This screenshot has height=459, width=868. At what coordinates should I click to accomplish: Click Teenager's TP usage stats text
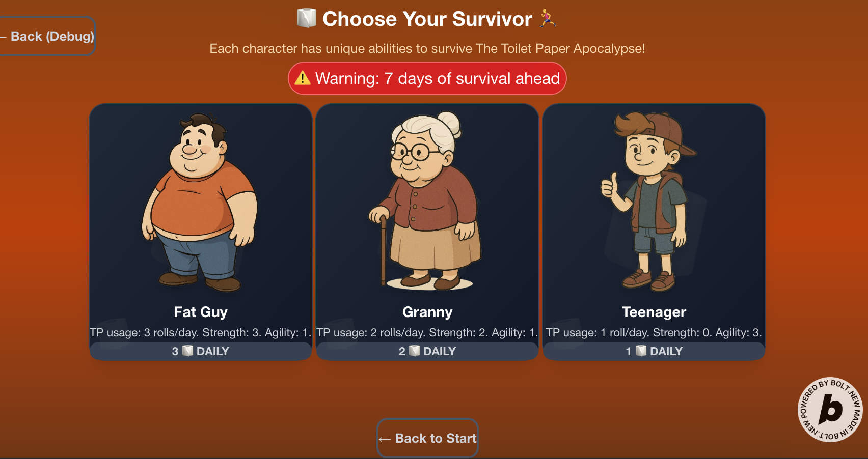click(654, 333)
